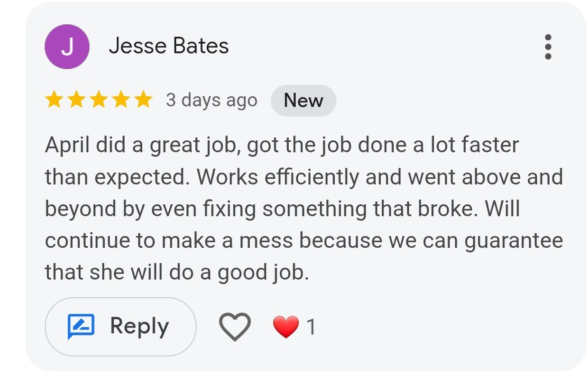
Task: Open the three-dot options menu for the review
Action: pos(548,46)
